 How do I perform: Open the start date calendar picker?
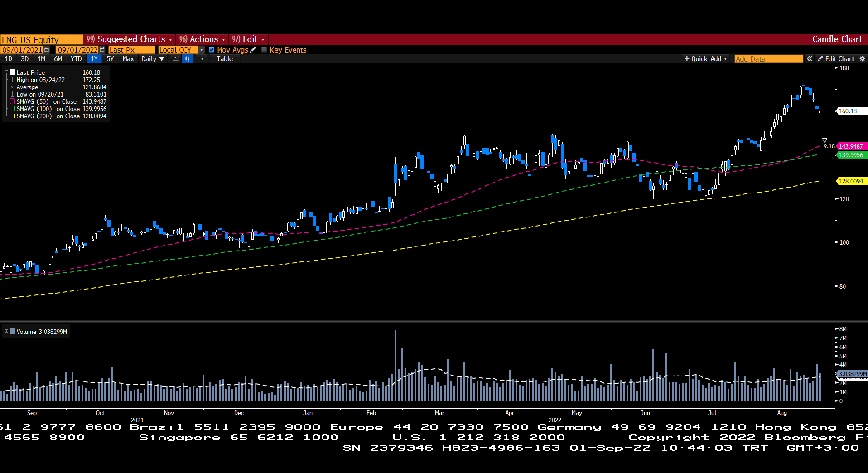coord(47,50)
